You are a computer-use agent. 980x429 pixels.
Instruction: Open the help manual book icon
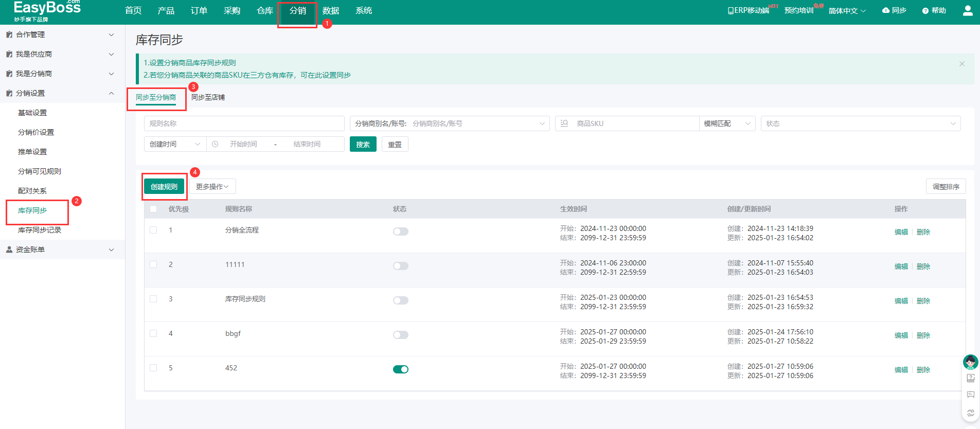point(971,378)
